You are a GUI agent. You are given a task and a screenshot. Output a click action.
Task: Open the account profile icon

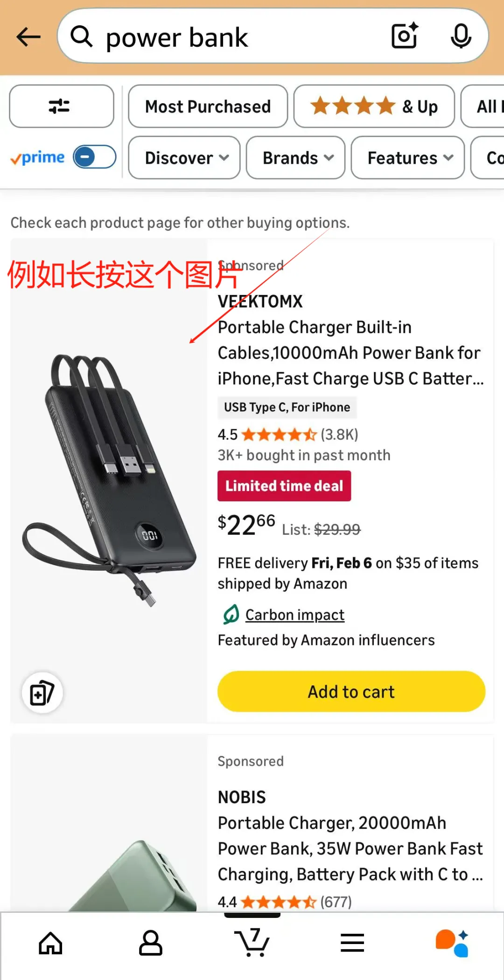pos(151,943)
